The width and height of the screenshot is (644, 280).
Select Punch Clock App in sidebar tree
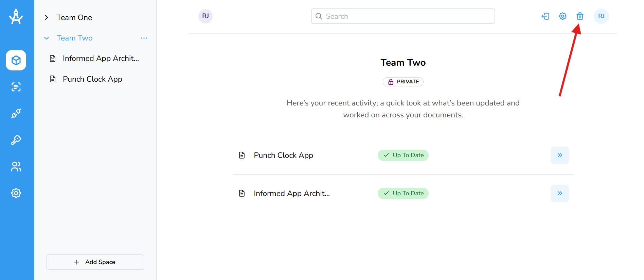click(92, 79)
